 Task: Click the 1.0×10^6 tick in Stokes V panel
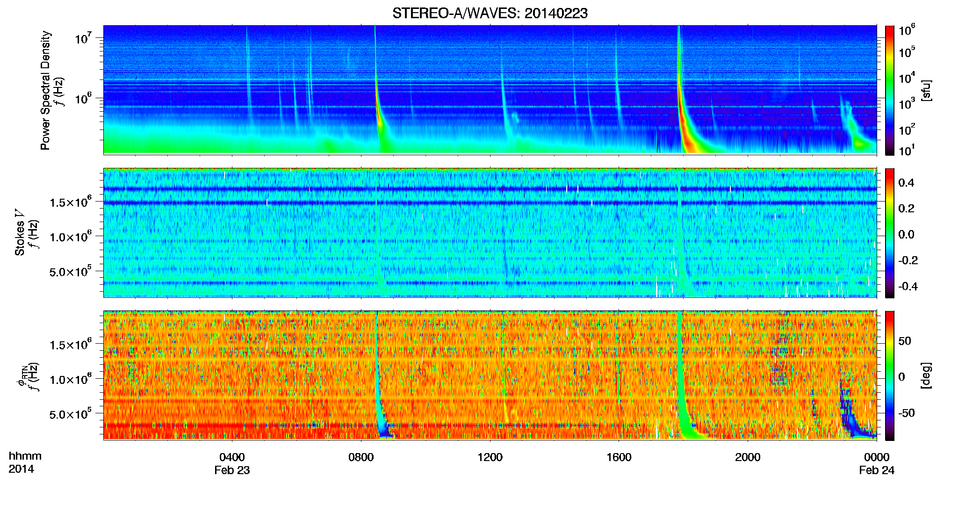pos(71,237)
